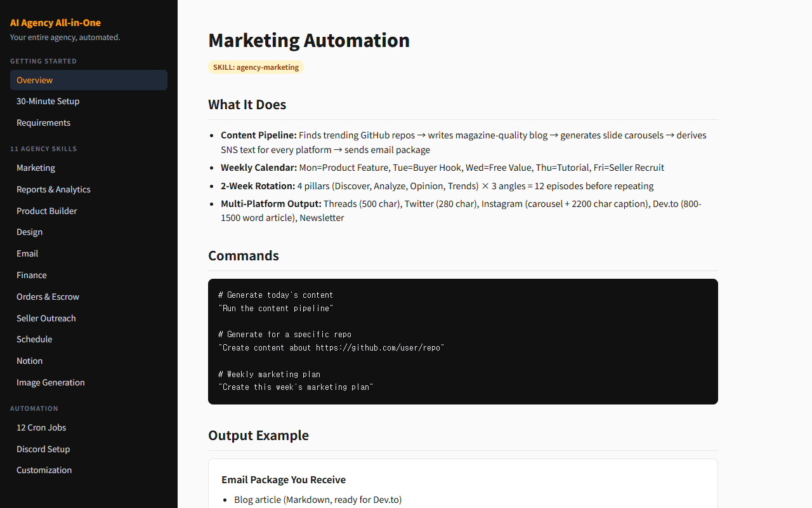Select the Email skill link
Viewport: 812px width, 508px height.
27,253
